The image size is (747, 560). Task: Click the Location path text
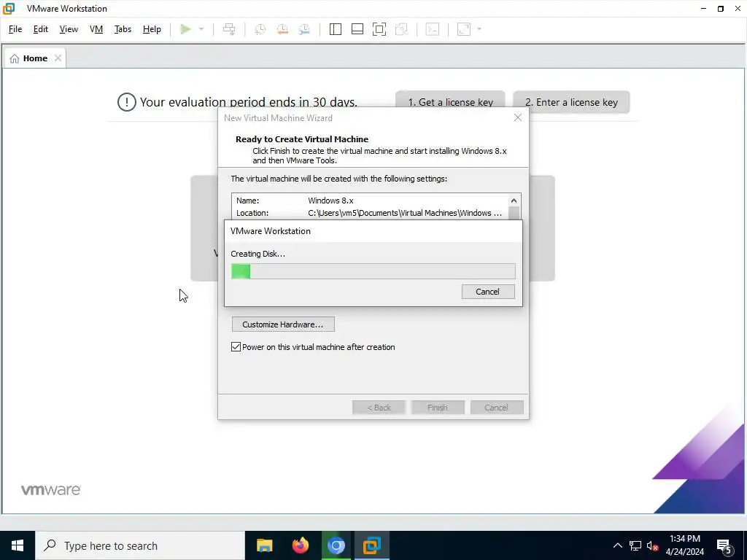pos(405,213)
